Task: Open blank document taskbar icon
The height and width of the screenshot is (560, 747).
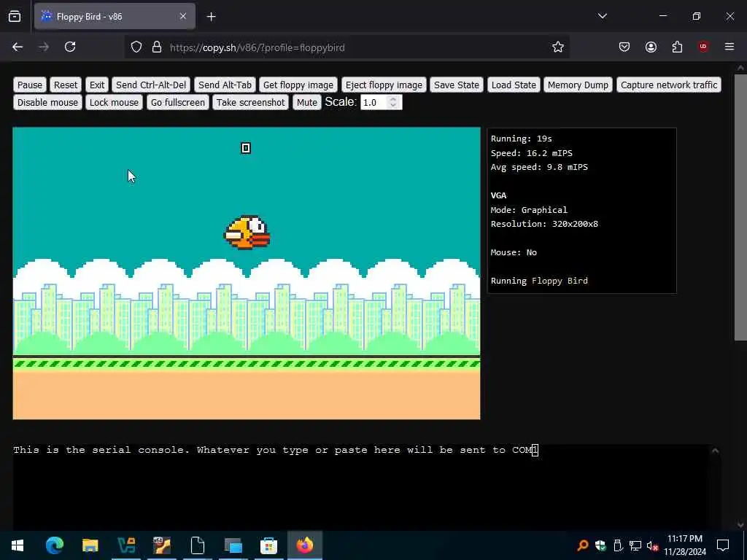Action: tap(197, 545)
